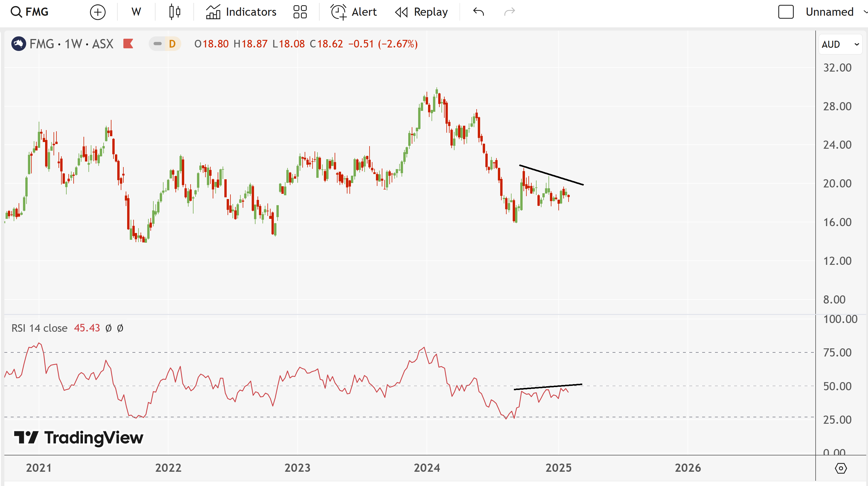Select the trendline on the RSI pane
Image resolution: width=868 pixels, height=486 pixels.
click(548, 387)
